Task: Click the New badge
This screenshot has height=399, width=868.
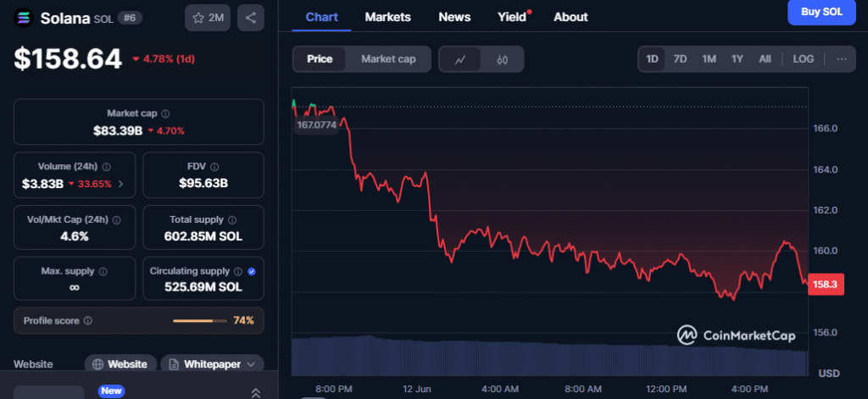Action: [x=111, y=391]
